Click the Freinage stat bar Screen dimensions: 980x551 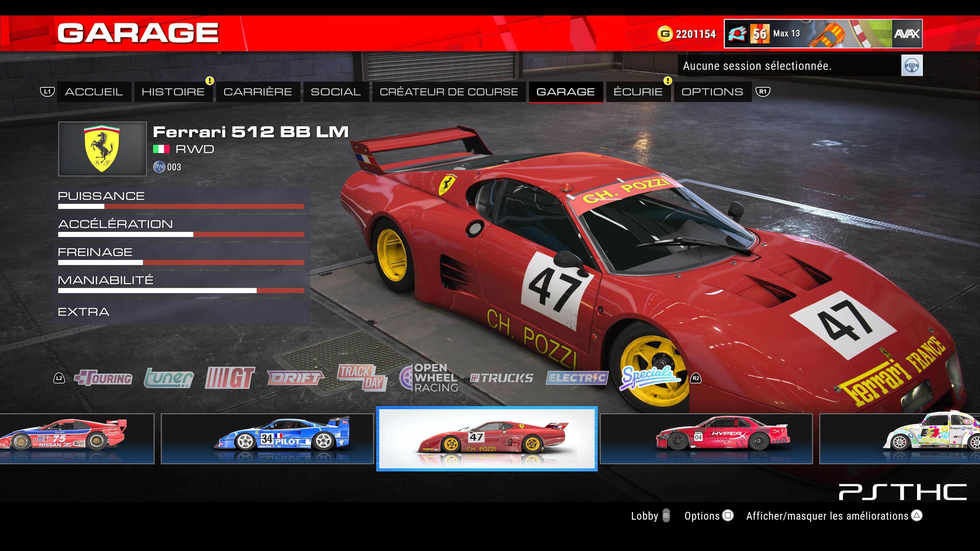point(181,262)
